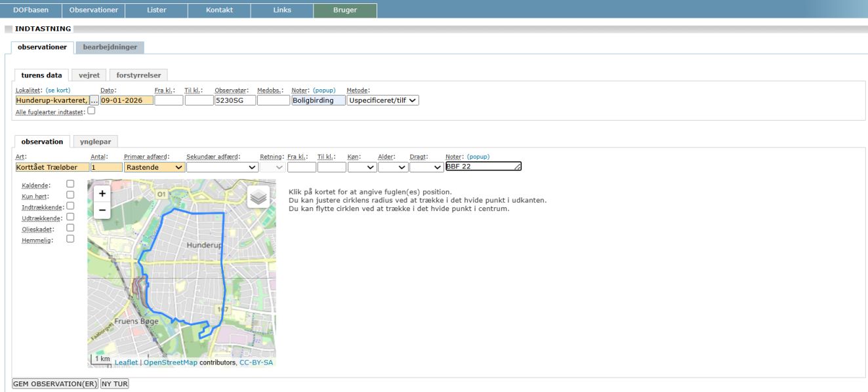This screenshot has width=868, height=392.
Task: Check 'Alle fuglearter indtastet' box
Action: tap(91, 111)
